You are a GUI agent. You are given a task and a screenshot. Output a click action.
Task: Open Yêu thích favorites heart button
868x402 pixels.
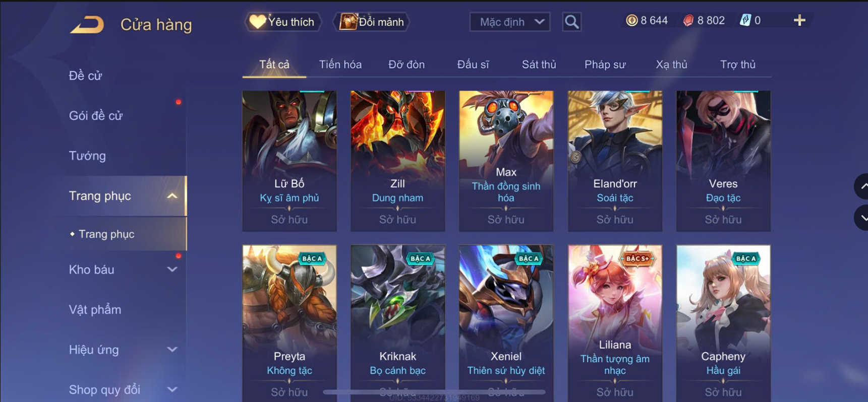283,22
